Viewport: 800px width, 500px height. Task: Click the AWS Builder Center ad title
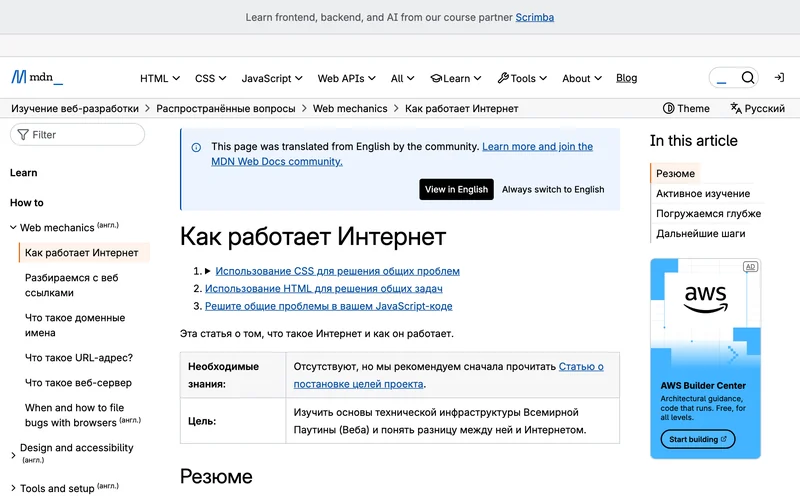(x=703, y=386)
